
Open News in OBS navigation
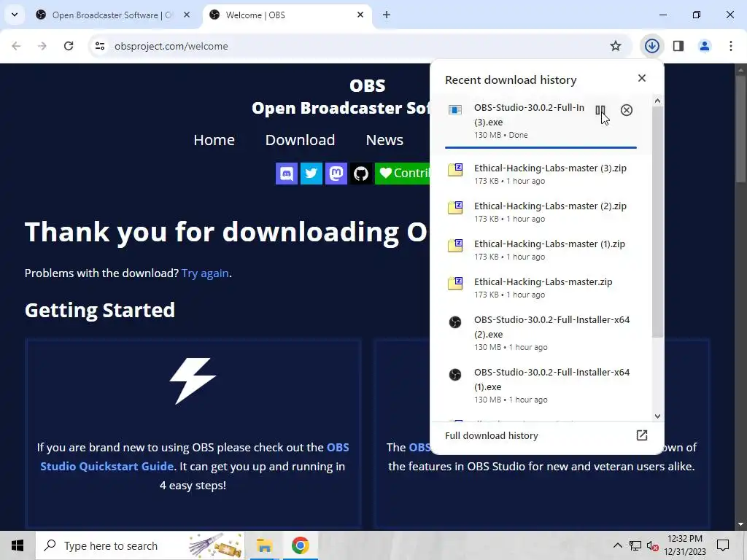click(x=384, y=140)
